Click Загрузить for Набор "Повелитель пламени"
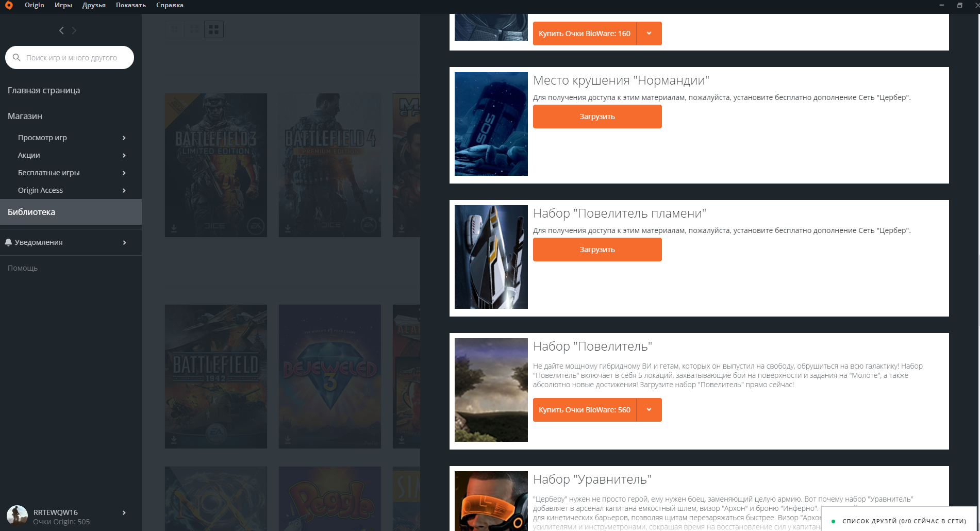 click(597, 250)
